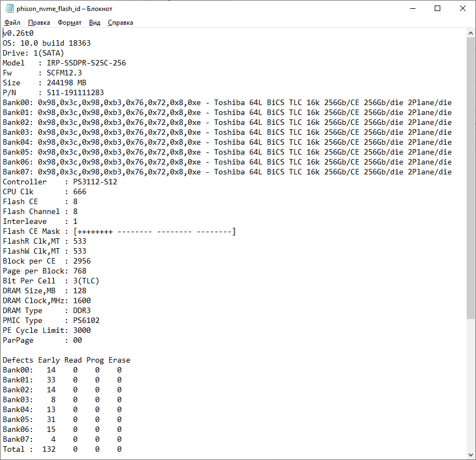Open the Формат menu
Image resolution: width=476 pixels, height=460 pixels.
[x=69, y=23]
